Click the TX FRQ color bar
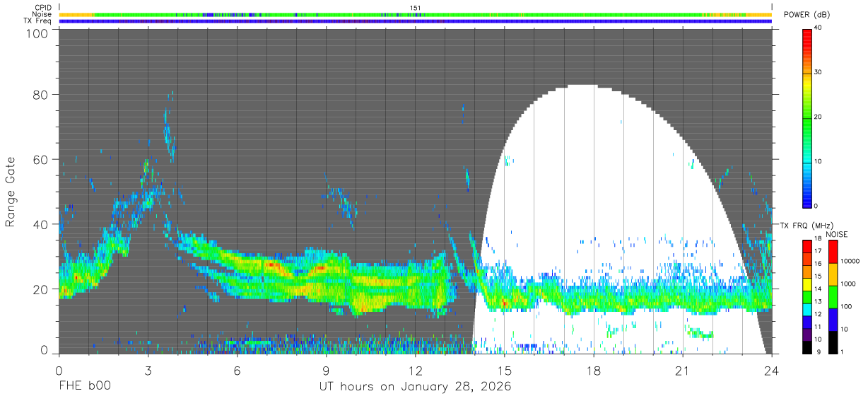 pos(807,296)
